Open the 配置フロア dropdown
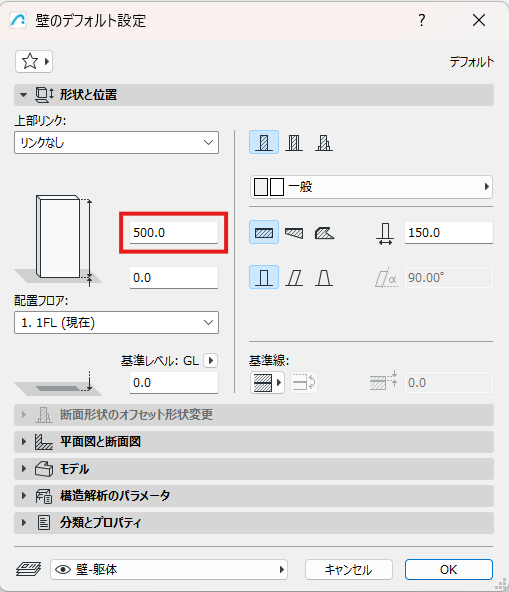This screenshot has height=592, width=509. coord(116,322)
